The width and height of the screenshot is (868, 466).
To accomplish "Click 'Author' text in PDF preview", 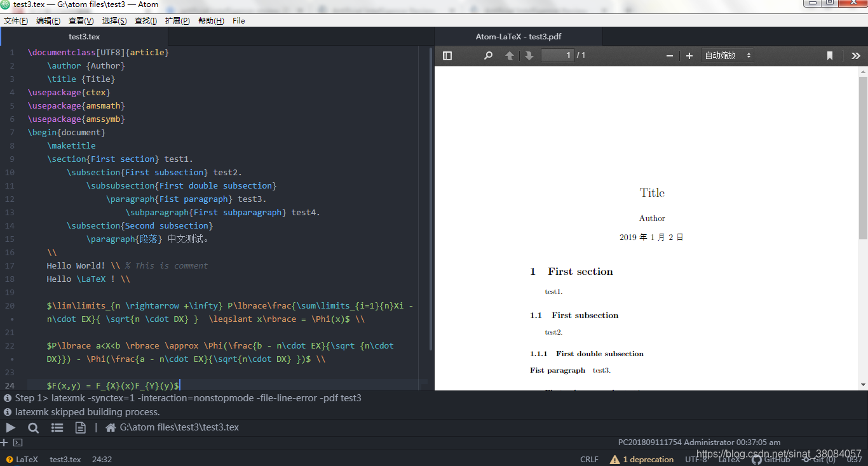I will click(x=652, y=218).
